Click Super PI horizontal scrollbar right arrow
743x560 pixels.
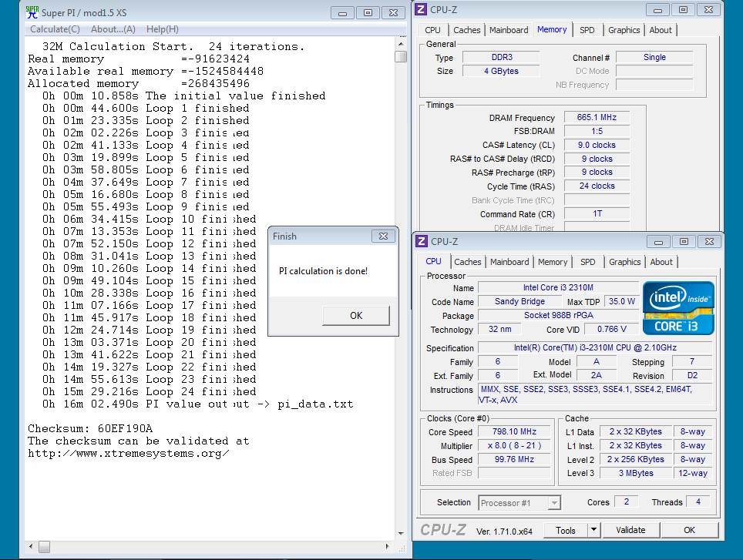[x=388, y=546]
